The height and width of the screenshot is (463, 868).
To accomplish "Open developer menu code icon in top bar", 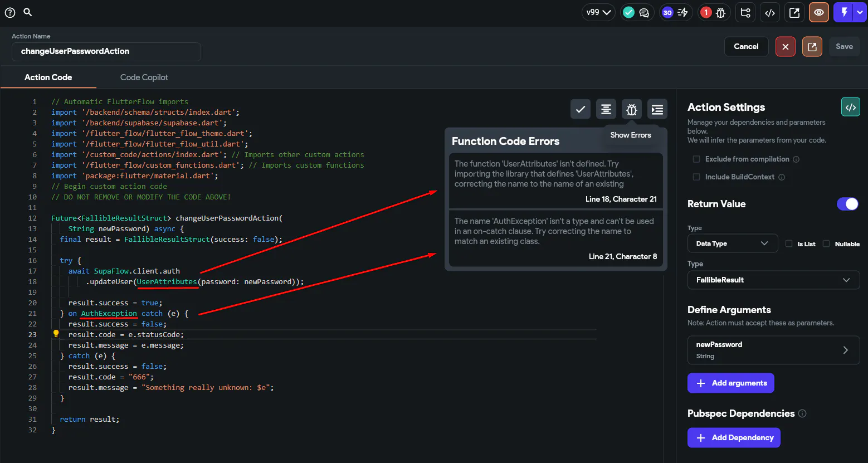I will (x=770, y=12).
